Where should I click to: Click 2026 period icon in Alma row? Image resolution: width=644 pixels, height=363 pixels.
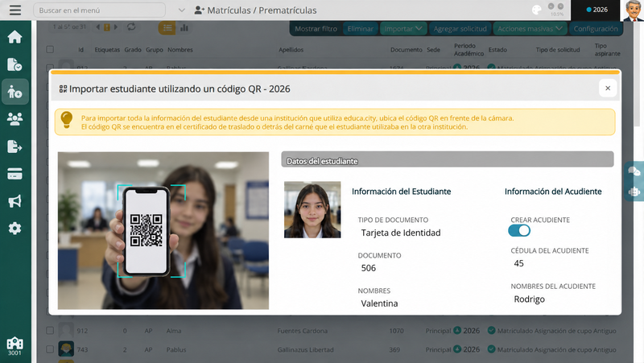pyautogui.click(x=457, y=330)
